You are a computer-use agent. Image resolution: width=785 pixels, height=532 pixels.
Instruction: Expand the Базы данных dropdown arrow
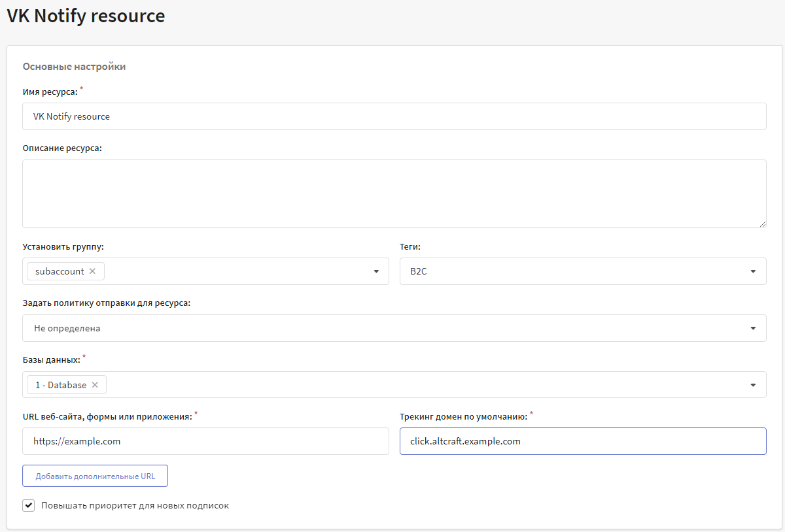pyautogui.click(x=753, y=385)
